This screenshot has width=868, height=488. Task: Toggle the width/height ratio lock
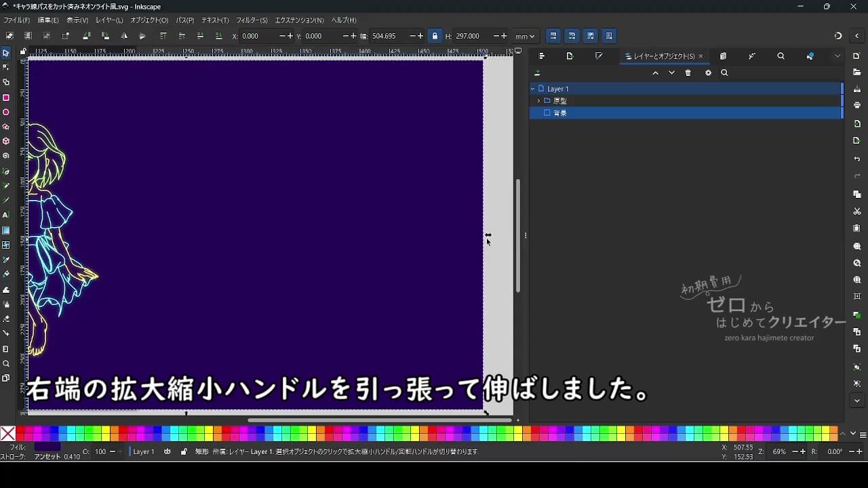click(x=435, y=36)
